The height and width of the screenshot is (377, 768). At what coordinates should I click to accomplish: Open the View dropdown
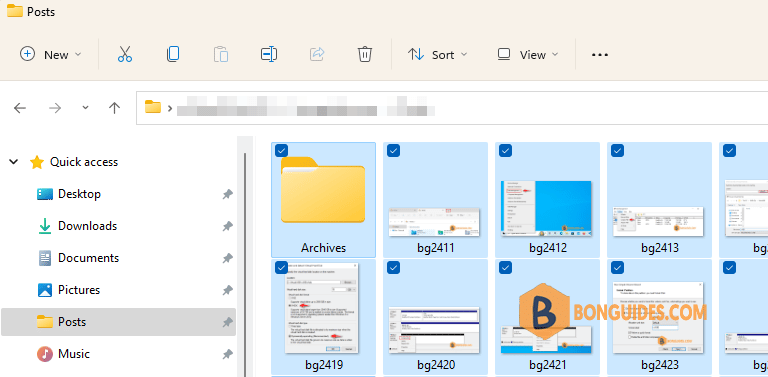(x=528, y=54)
